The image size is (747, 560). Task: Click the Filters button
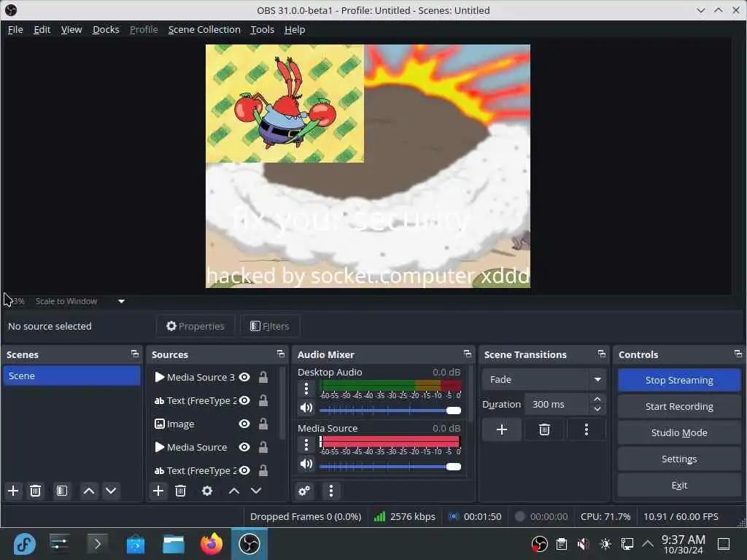click(x=270, y=326)
